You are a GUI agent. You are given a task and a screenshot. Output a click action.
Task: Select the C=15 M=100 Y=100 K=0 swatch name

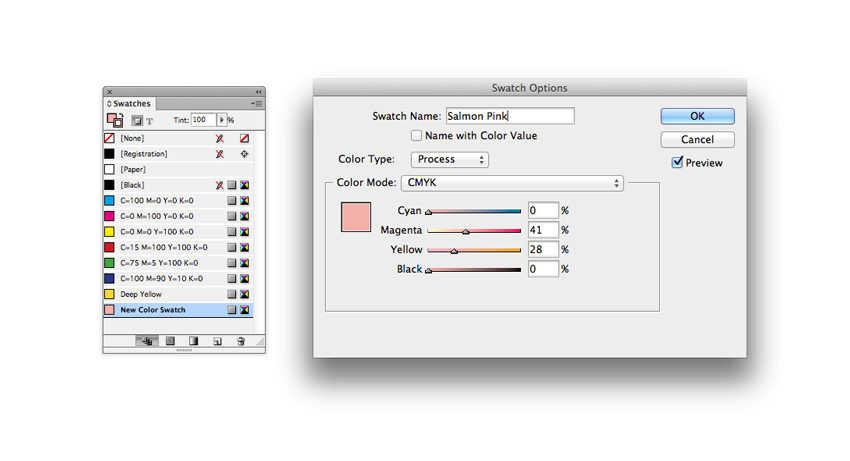pos(164,248)
